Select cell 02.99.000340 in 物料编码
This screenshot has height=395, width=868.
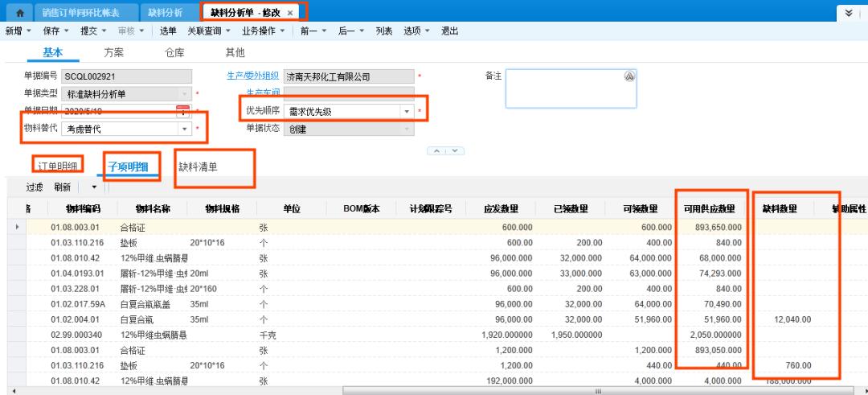(83, 335)
